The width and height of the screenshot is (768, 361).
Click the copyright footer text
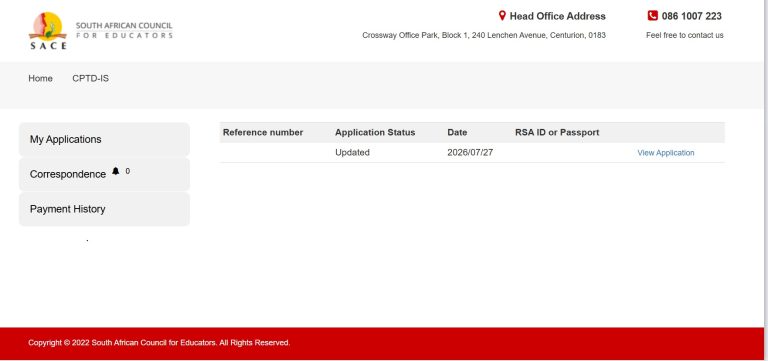coord(159,343)
